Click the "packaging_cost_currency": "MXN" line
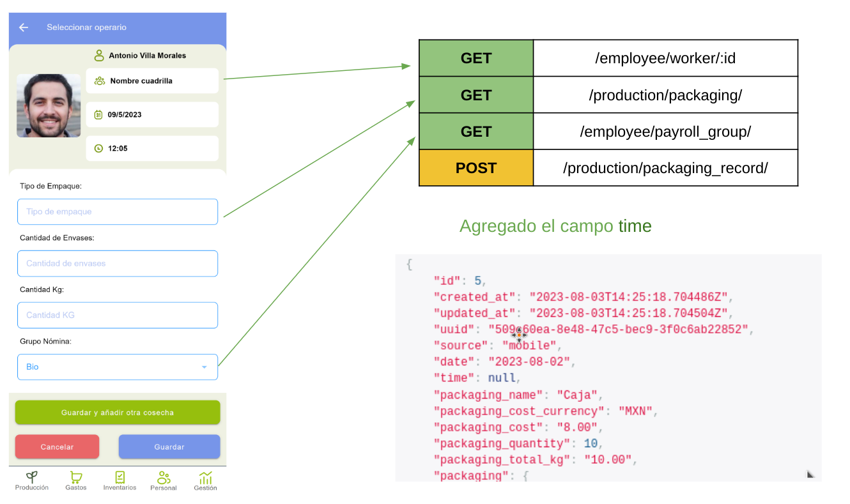Viewport: 850px width, 504px height. click(546, 411)
